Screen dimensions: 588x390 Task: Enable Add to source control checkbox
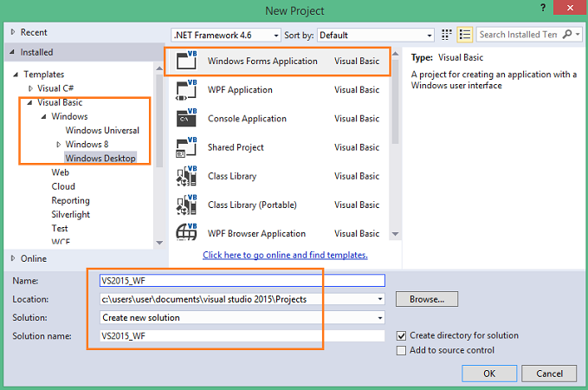pos(401,351)
